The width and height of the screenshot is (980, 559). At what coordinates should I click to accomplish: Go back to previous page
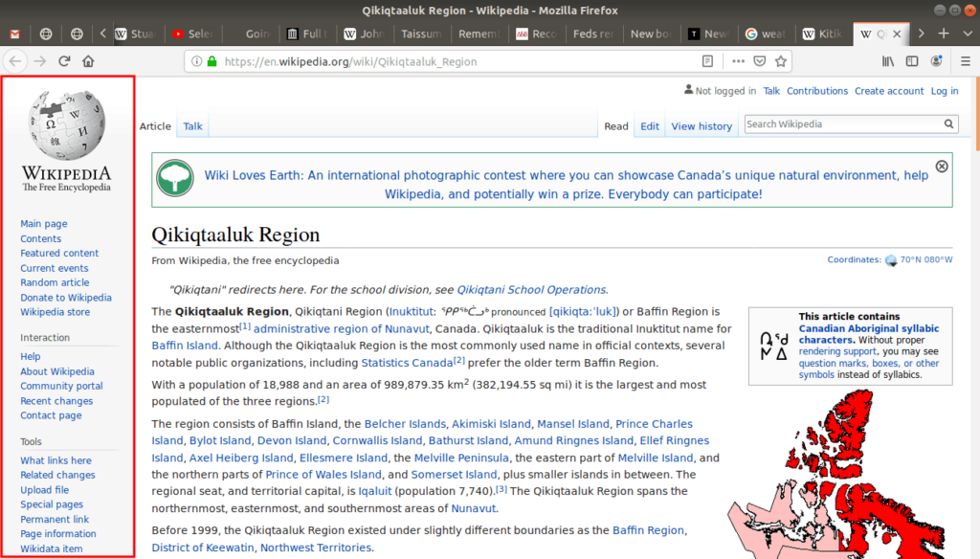(x=15, y=61)
